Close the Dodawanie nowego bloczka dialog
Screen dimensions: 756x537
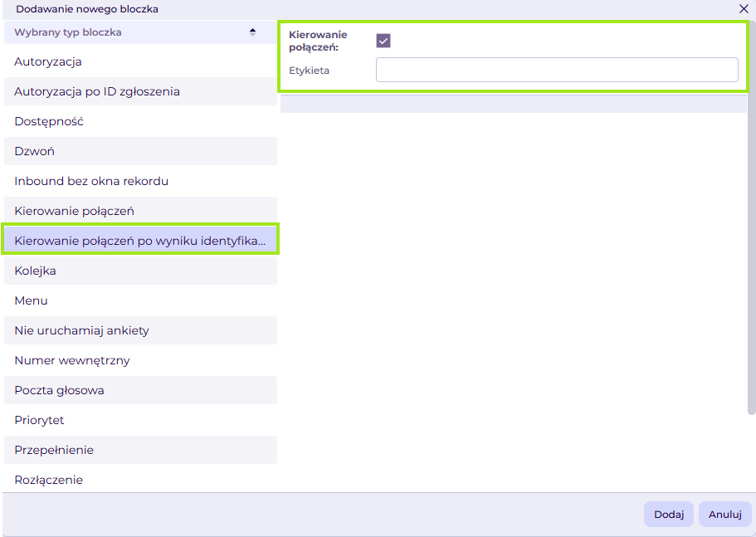(744, 8)
